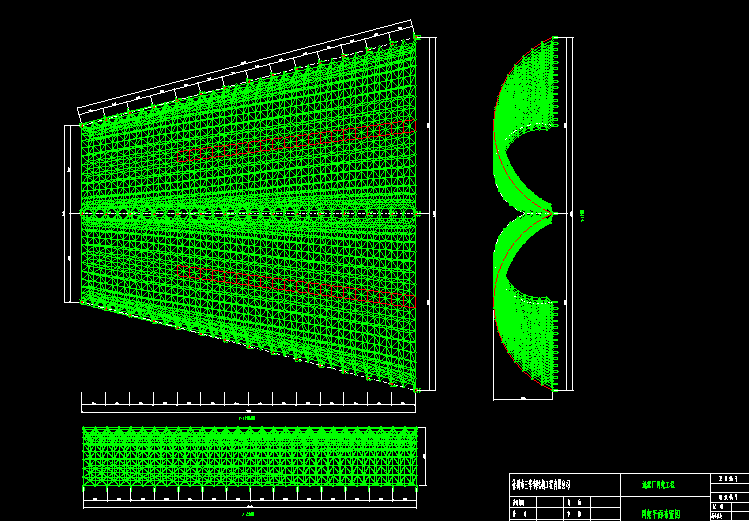Click the caption text under the plan dimension line
The image size is (749, 521).
click(247, 416)
